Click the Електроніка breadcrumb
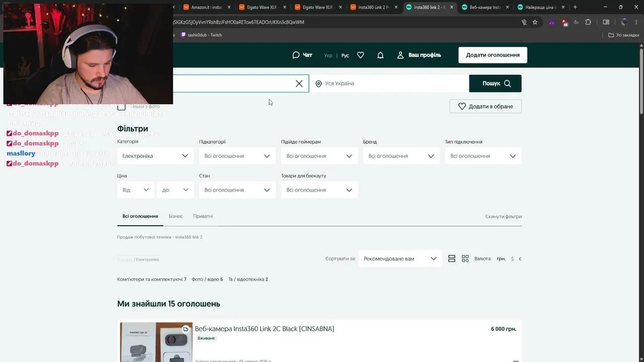This screenshot has width=644, height=362. 147,260
